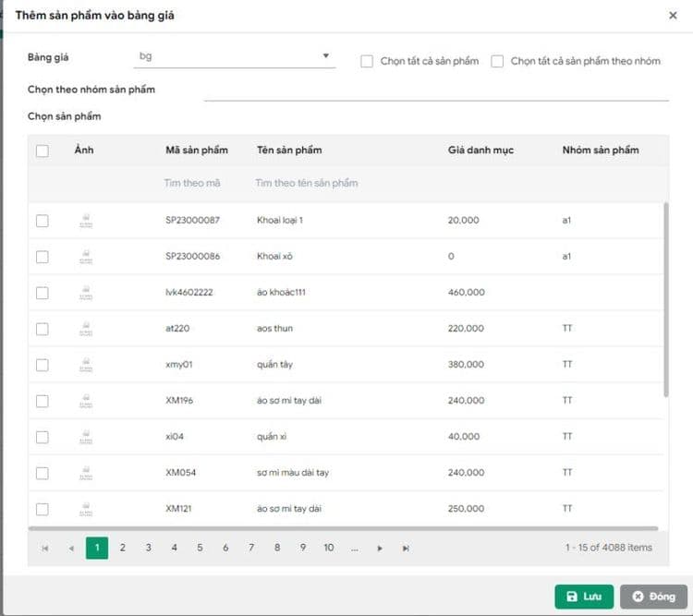Jump to last page arrow
The height and width of the screenshot is (616, 693).
pos(406,548)
